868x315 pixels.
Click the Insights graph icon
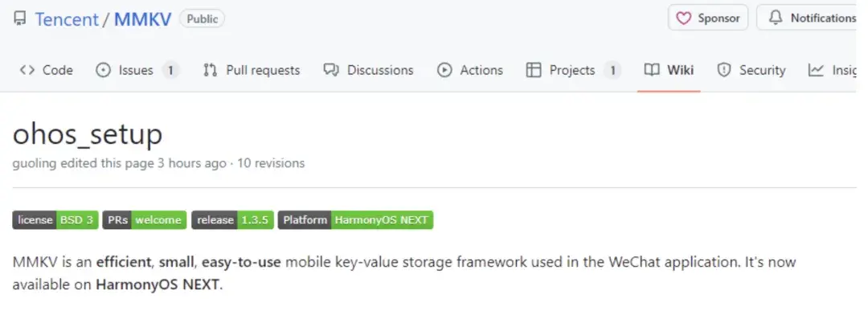pyautogui.click(x=816, y=70)
